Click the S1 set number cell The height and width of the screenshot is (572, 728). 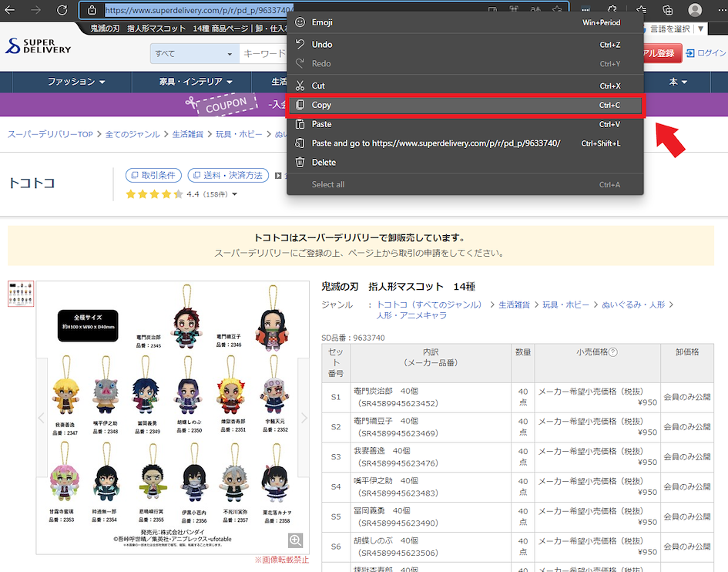coord(336,397)
